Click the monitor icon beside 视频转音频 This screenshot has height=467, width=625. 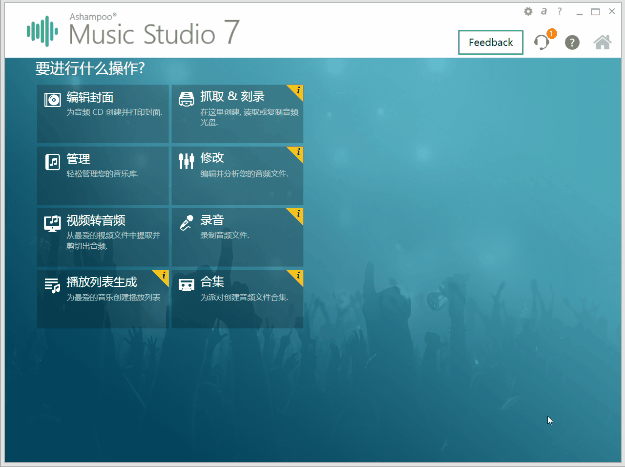(52, 223)
